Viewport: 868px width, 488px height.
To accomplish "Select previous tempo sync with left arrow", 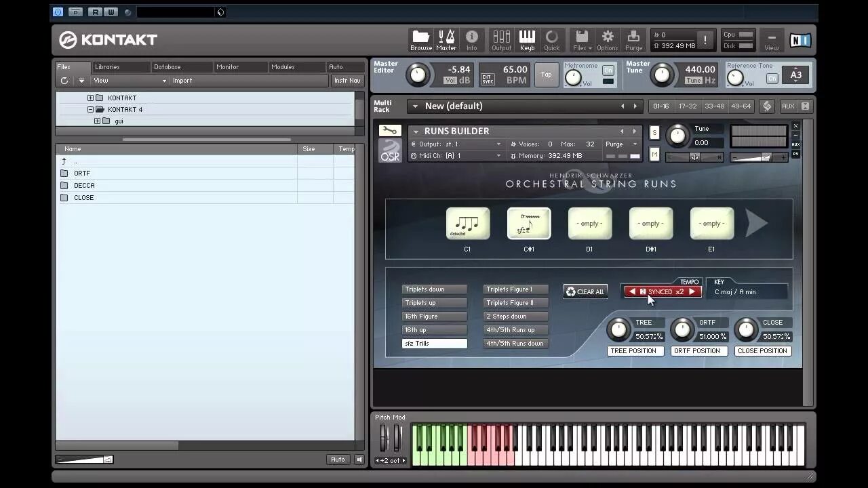I will (632, 292).
